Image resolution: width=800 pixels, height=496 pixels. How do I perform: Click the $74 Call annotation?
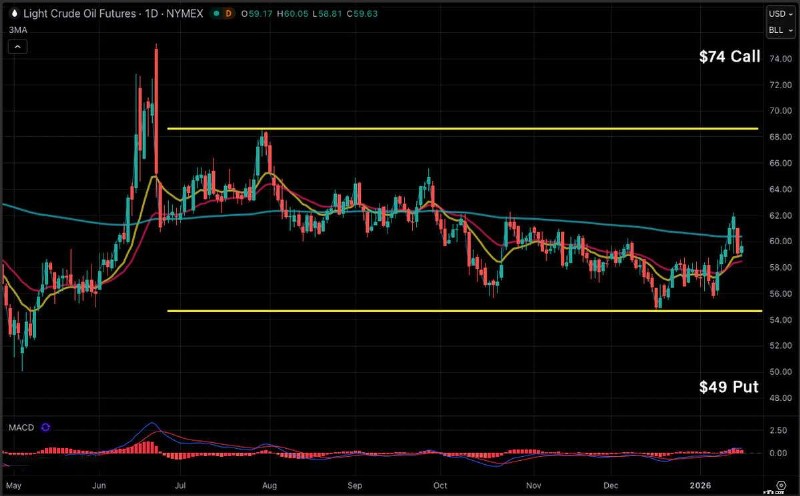click(730, 56)
